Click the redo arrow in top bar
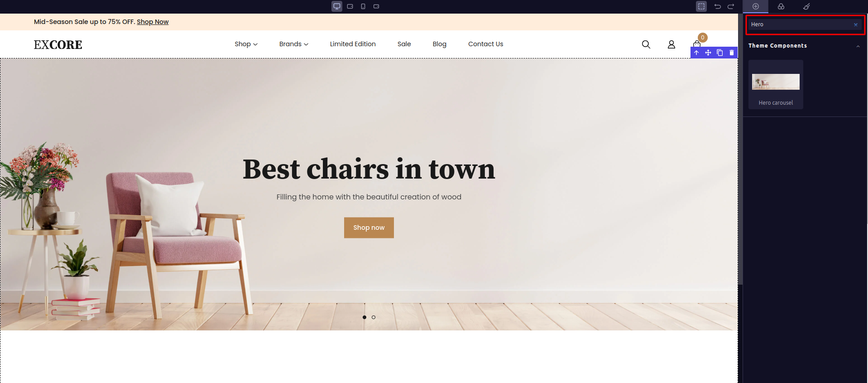The height and width of the screenshot is (383, 868). [731, 6]
